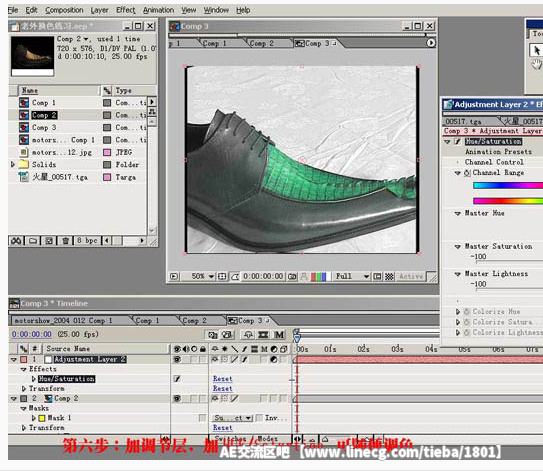The height and width of the screenshot is (471, 543).
Task: Toggle the Inverted checkbox for Mask 1
Action: click(259, 418)
